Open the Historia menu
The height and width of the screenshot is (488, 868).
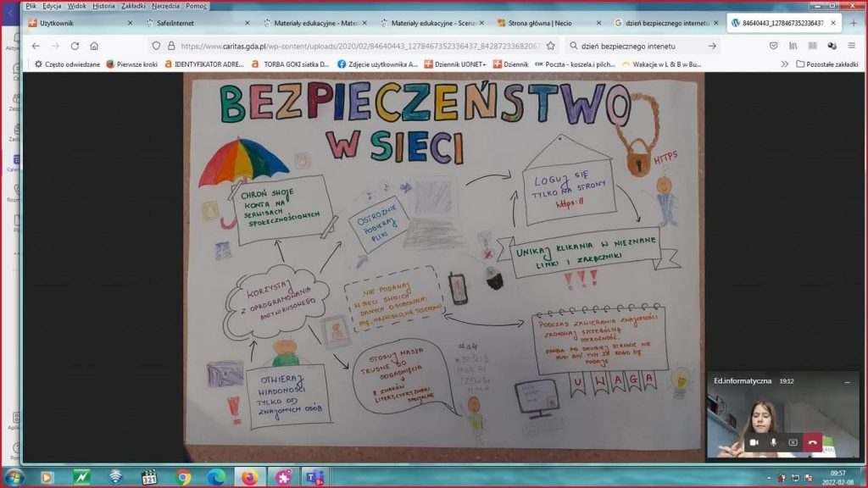103,6
